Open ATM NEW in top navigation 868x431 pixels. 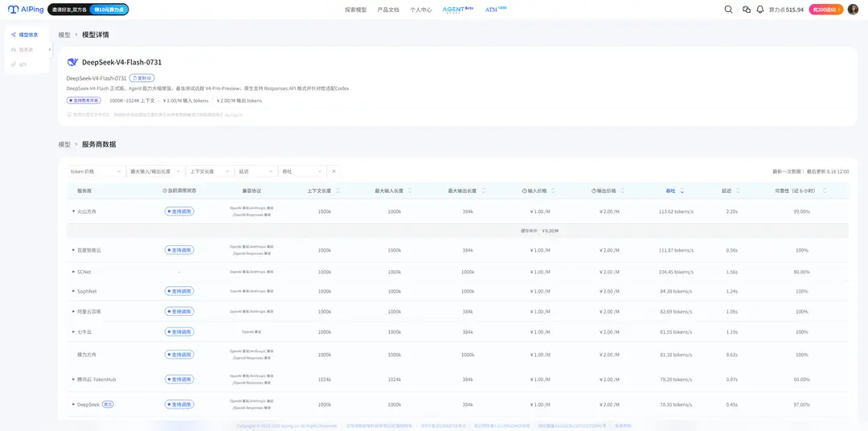(x=495, y=10)
